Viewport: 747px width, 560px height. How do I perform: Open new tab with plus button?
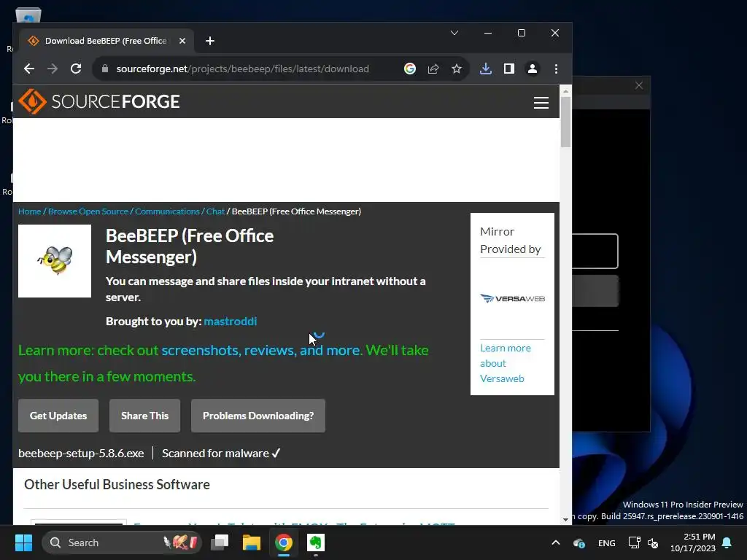pyautogui.click(x=210, y=41)
